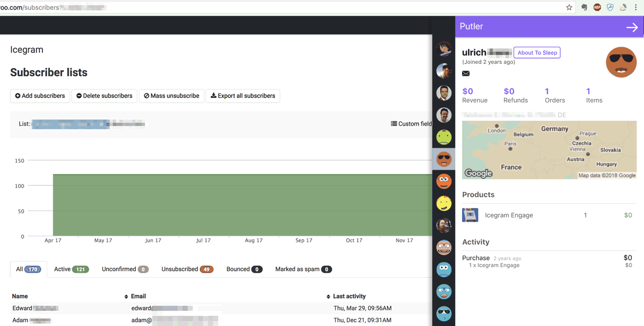Screen dimensions: 644x326
Task: Click the Orders count stat
Action: (x=555, y=95)
